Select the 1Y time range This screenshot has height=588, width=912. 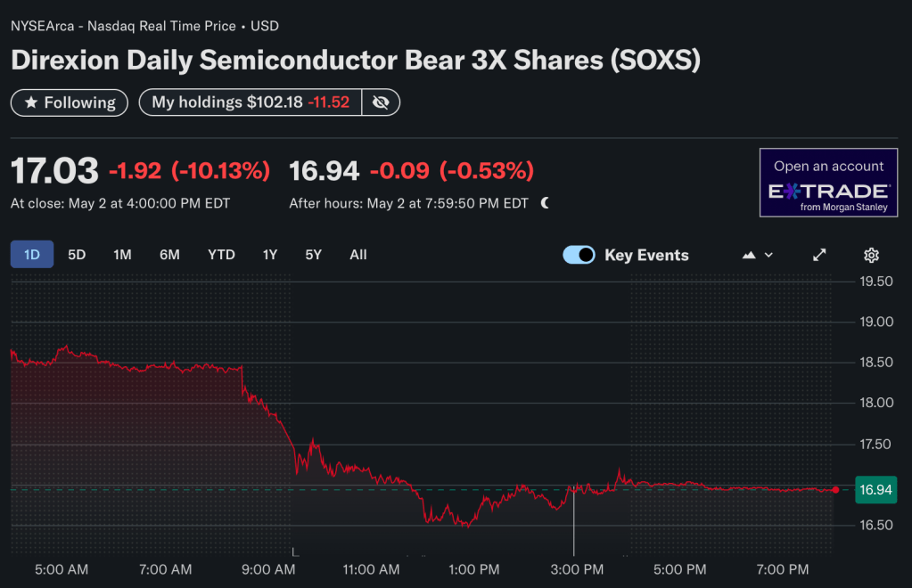click(270, 255)
